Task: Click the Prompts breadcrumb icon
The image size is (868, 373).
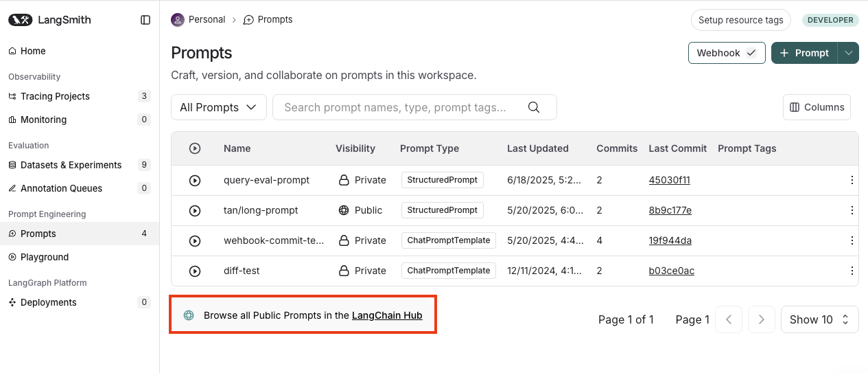Action: tap(248, 20)
